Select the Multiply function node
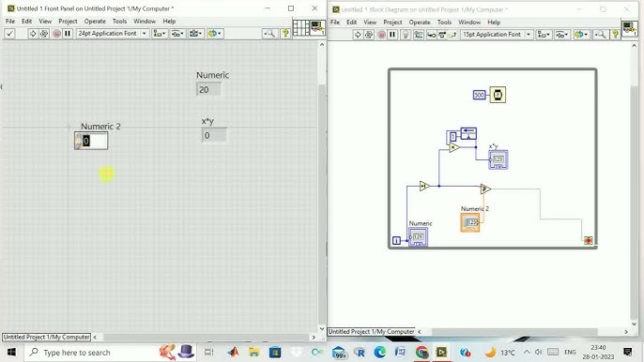644x362 pixels. coord(453,147)
